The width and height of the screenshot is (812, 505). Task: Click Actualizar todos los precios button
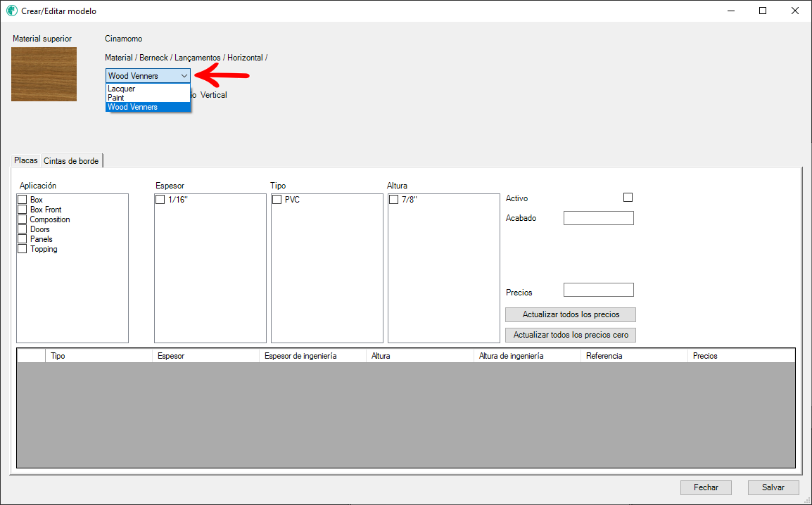[571, 314]
